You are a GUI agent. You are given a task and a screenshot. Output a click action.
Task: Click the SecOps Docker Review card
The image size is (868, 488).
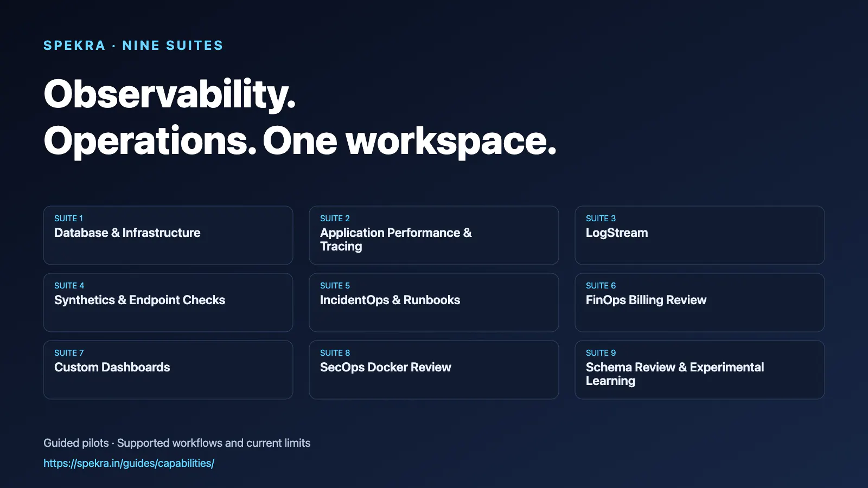[x=434, y=370]
